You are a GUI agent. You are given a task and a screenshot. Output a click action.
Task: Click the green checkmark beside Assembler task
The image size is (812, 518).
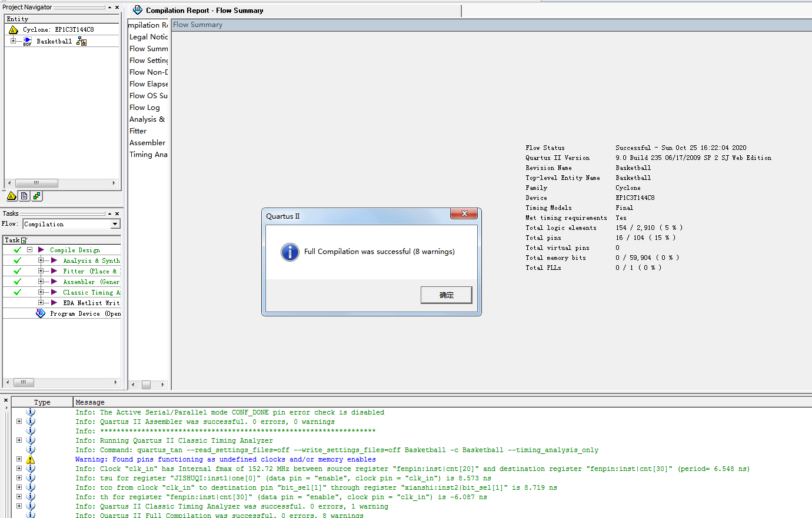click(x=18, y=282)
